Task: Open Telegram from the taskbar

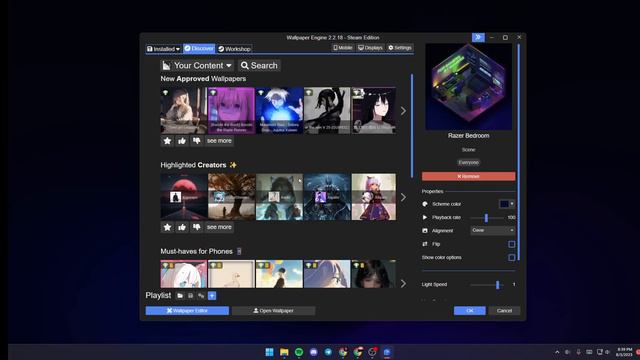Action: (x=328, y=352)
